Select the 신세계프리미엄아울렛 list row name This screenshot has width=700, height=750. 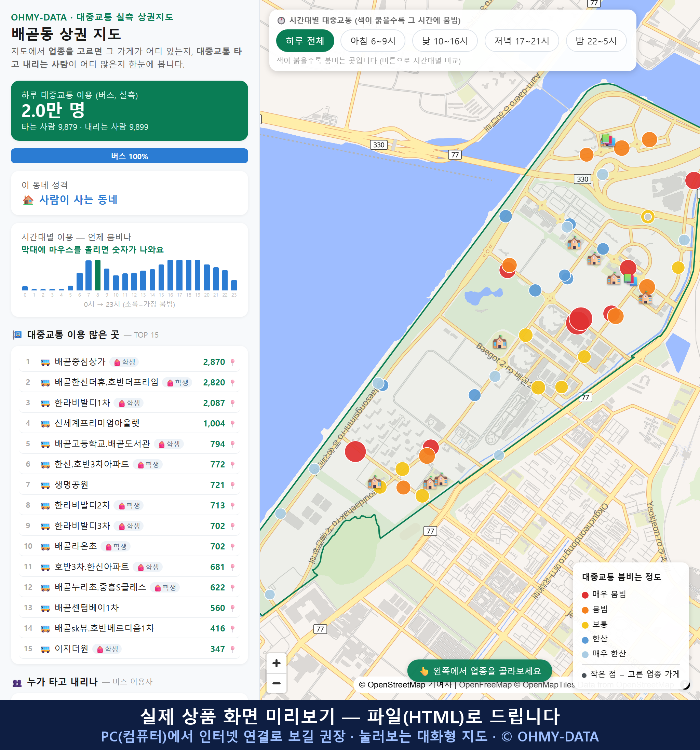[x=97, y=423]
